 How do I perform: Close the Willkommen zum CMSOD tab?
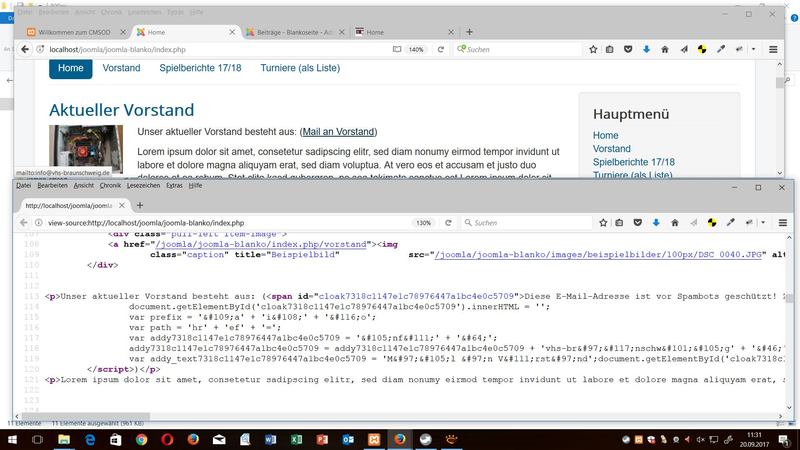(x=123, y=32)
